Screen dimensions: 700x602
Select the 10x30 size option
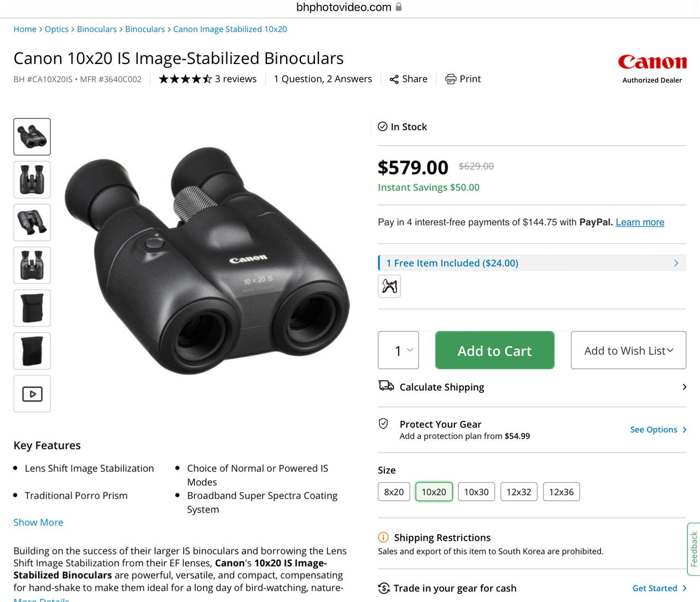pos(476,492)
